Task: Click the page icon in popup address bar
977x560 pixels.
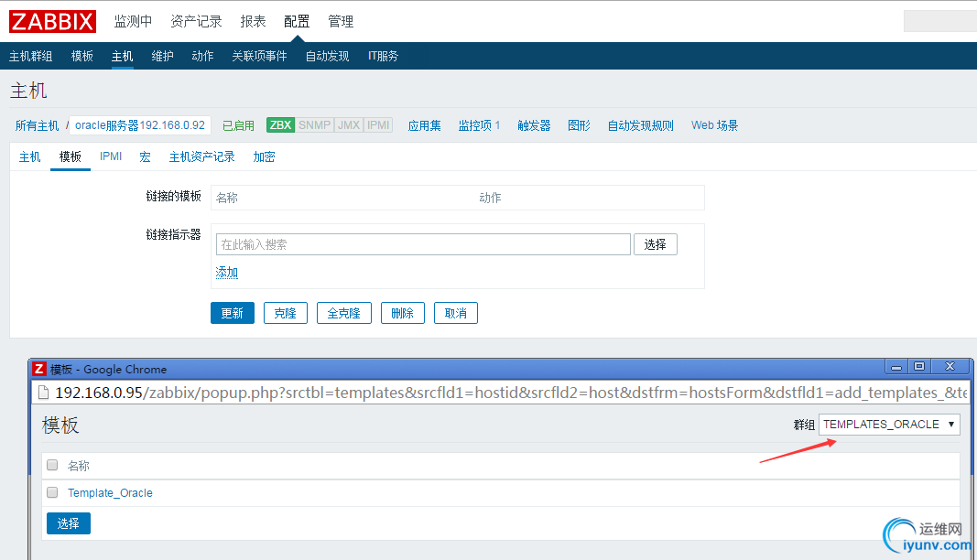Action: click(x=43, y=393)
